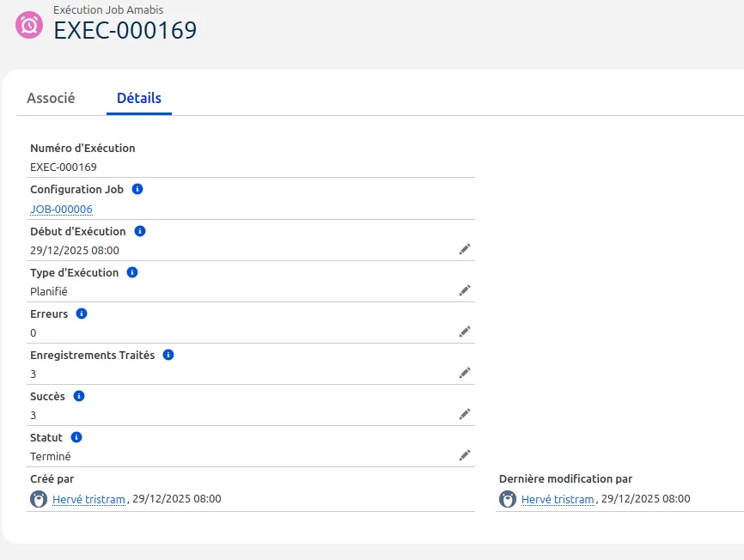This screenshot has width=744, height=560.
Task: Click the Exécution Job Amabis alarm icon
Action: tap(29, 25)
